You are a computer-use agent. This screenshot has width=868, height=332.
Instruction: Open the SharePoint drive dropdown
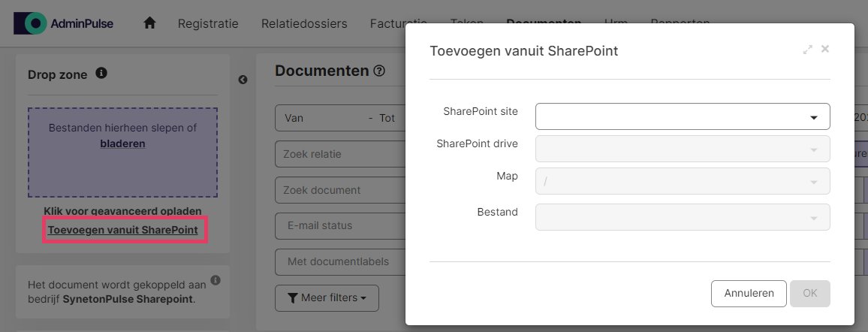683,149
